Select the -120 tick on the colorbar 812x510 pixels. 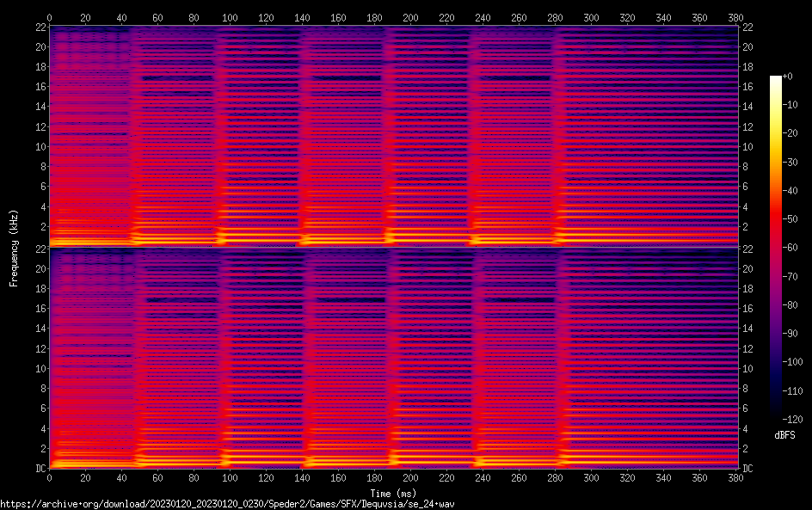click(792, 420)
